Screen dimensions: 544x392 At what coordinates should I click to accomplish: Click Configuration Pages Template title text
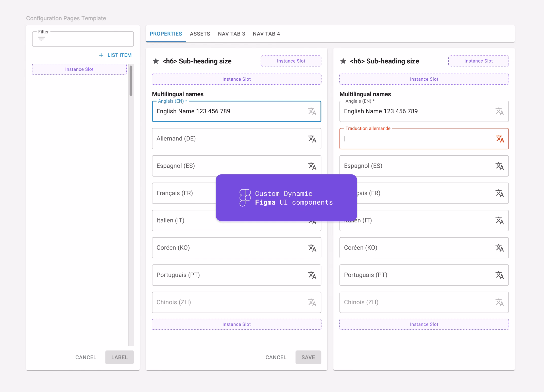[66, 18]
